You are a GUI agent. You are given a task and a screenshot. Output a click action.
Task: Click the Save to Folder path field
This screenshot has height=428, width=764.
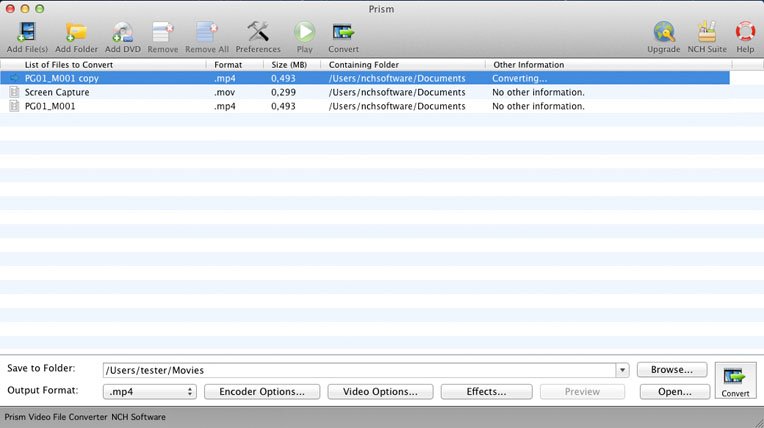pos(358,370)
